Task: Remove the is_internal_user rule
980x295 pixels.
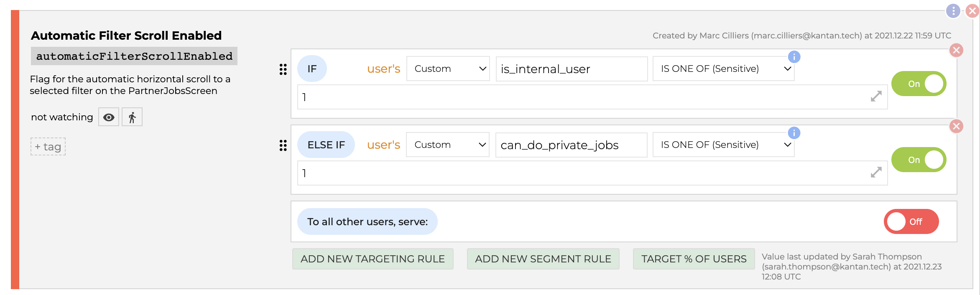Action: [956, 51]
